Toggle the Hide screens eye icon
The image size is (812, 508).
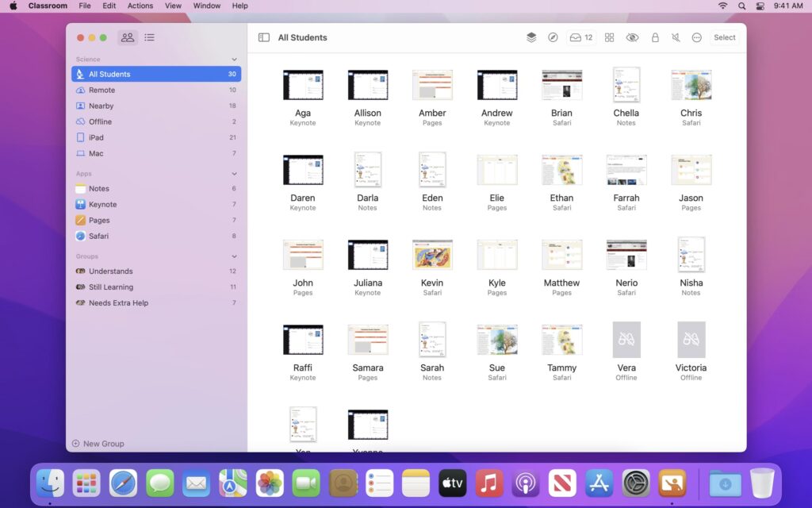[632, 37]
